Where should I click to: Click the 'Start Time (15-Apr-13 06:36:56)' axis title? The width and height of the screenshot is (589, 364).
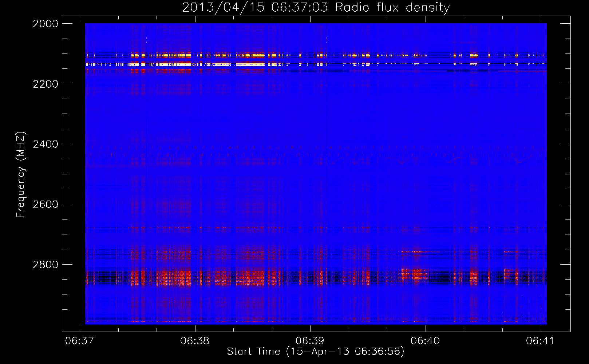click(x=316, y=352)
